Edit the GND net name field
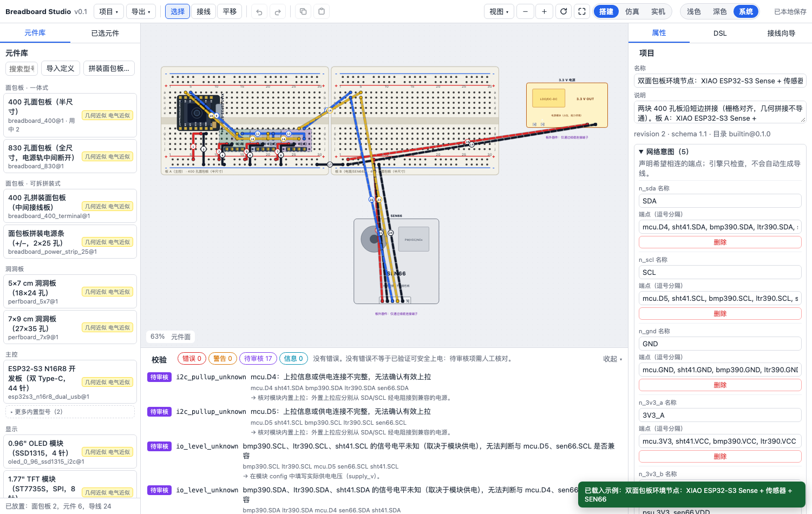Image resolution: width=812 pixels, height=514 pixels. 720,344
